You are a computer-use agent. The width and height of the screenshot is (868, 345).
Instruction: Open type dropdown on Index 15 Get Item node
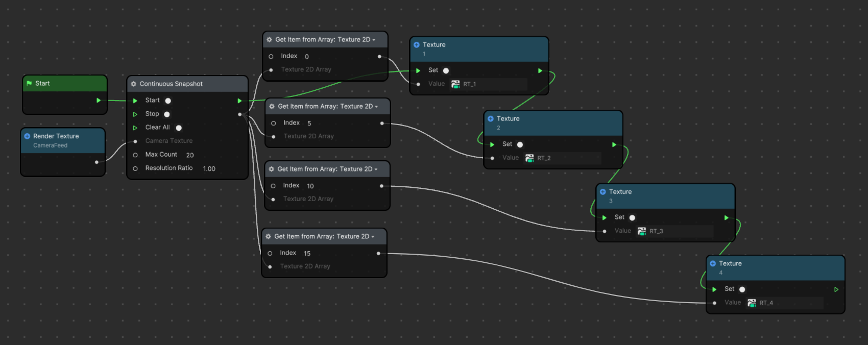[373, 237]
